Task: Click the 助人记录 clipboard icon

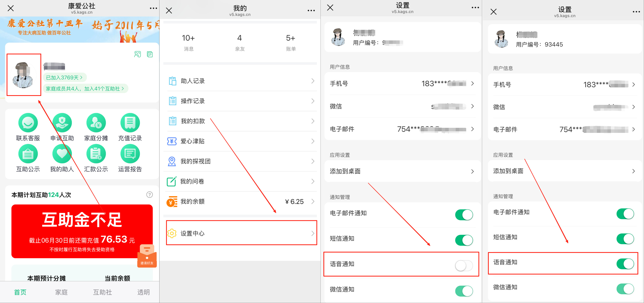Action: pyautogui.click(x=172, y=81)
